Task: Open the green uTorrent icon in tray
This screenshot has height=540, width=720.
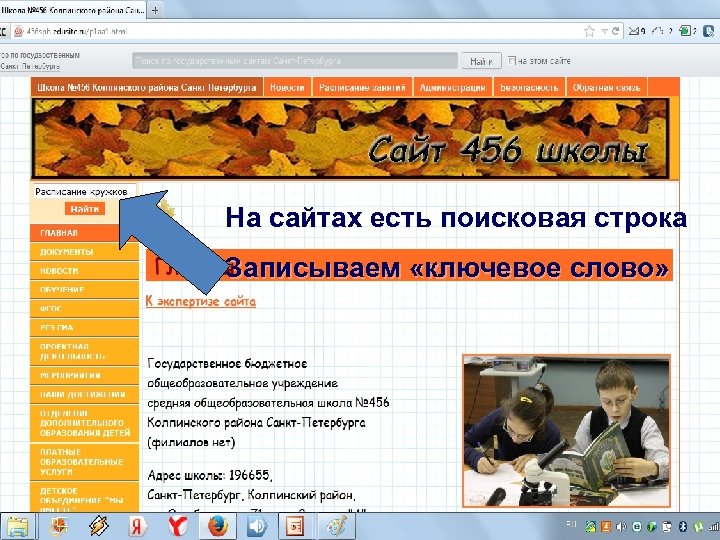Action: pyautogui.click(x=698, y=527)
